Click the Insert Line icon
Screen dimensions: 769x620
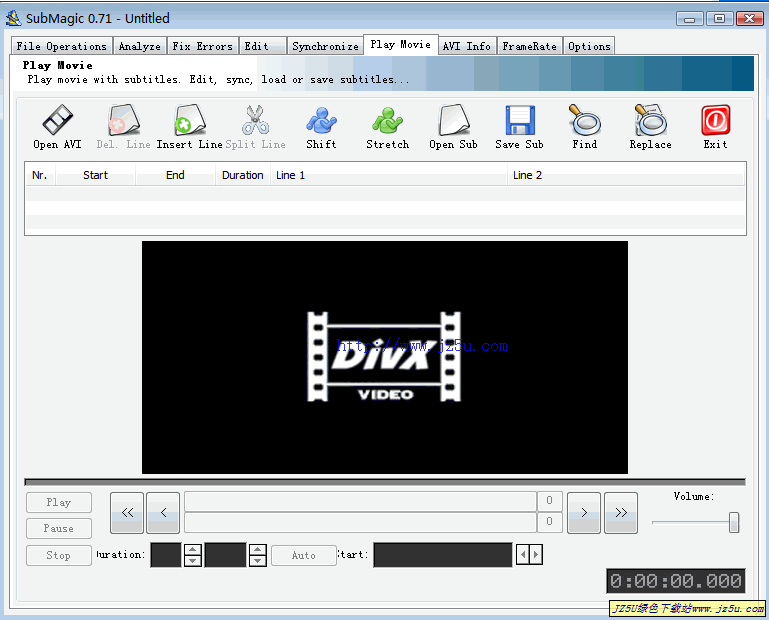point(189,120)
